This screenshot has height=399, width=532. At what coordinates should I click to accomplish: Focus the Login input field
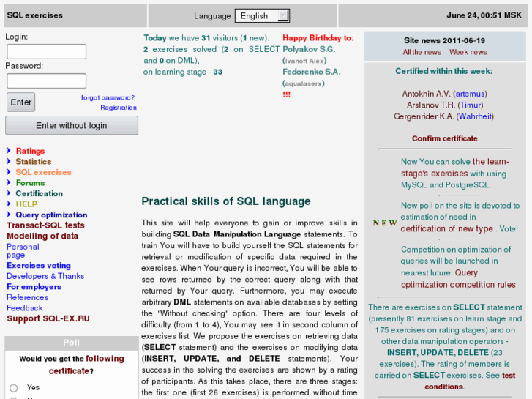click(47, 52)
